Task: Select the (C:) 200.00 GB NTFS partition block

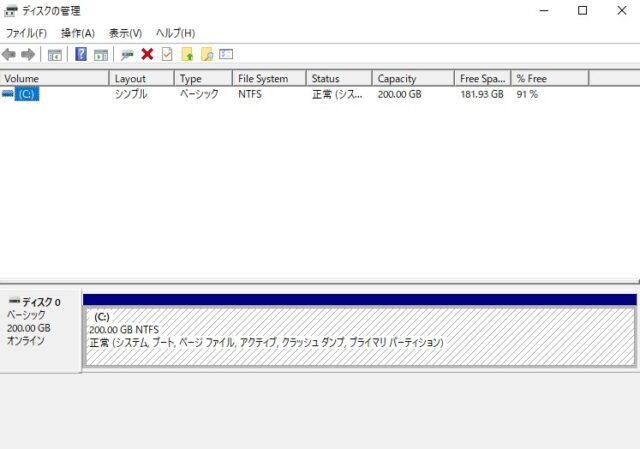Action: coord(360,337)
